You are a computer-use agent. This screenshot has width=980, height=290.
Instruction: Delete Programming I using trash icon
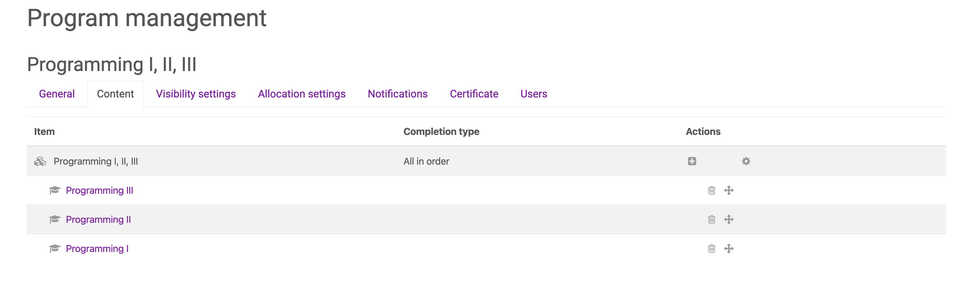pos(712,249)
